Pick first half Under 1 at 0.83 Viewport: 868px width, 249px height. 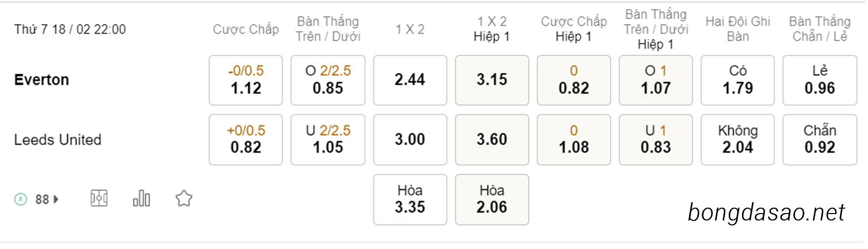655,140
